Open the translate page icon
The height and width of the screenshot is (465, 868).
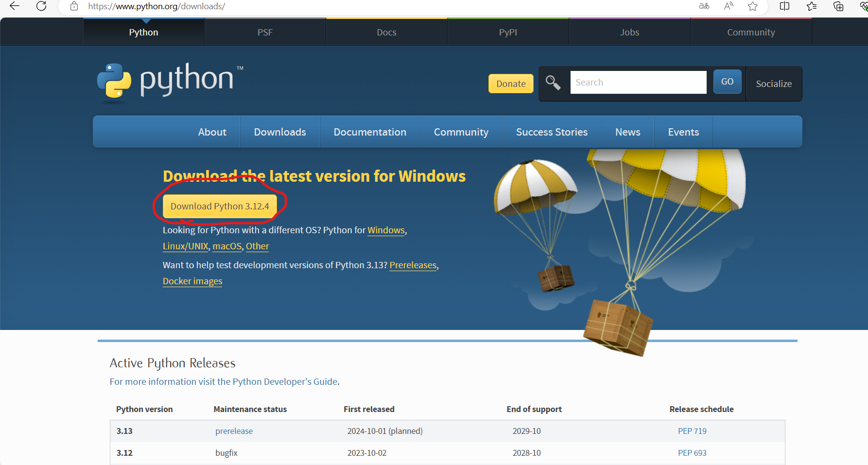click(704, 6)
